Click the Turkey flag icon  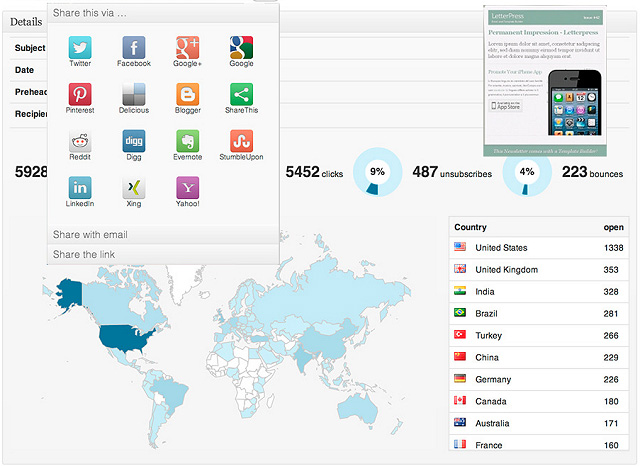(x=460, y=335)
